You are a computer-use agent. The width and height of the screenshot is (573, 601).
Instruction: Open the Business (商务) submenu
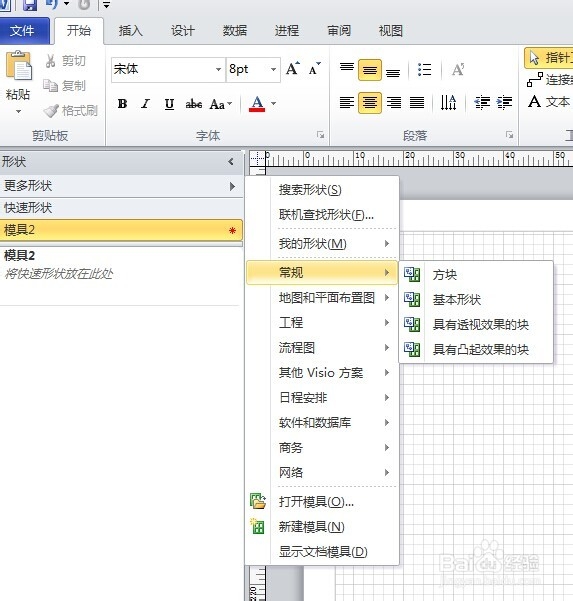point(322,447)
